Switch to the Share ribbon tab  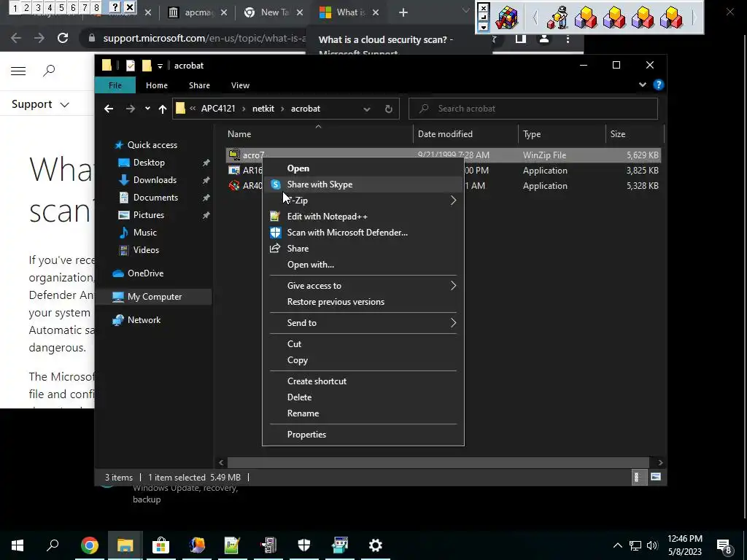199,85
